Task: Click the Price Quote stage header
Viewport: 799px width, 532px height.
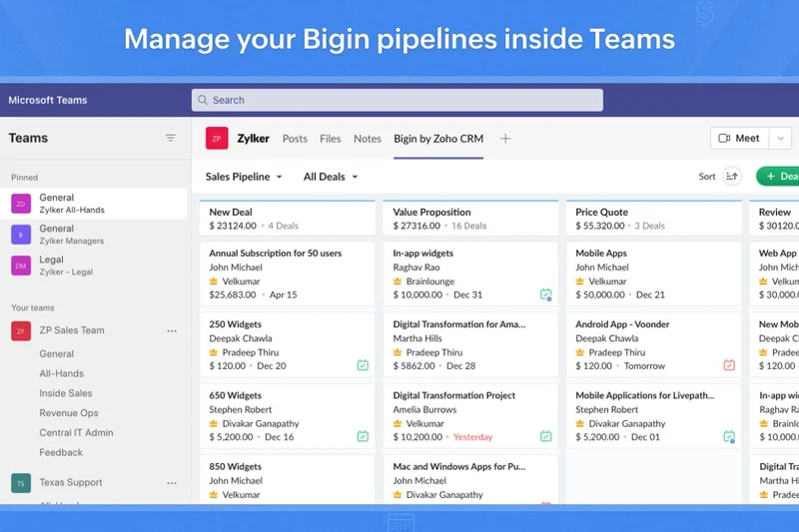Action: [x=654, y=218]
